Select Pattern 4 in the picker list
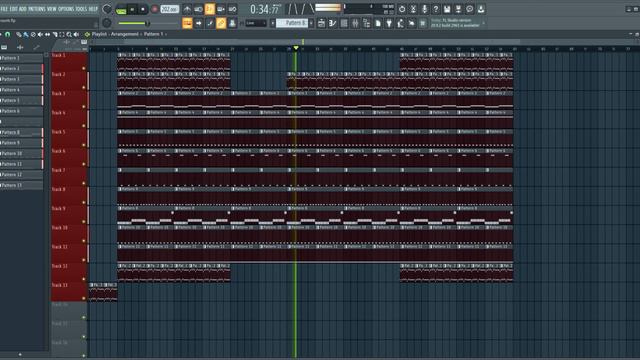The width and height of the screenshot is (640, 360). tap(21, 90)
